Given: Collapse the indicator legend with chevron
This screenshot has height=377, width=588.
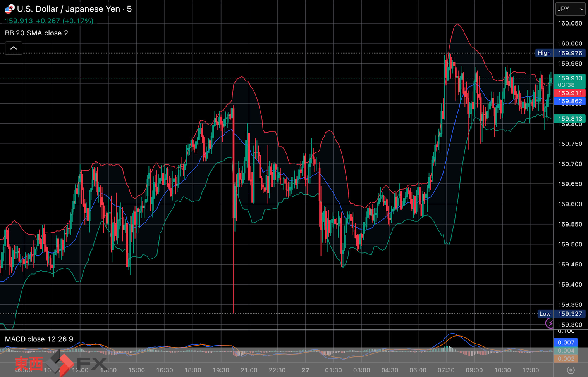Looking at the screenshot, I should pyautogui.click(x=14, y=48).
